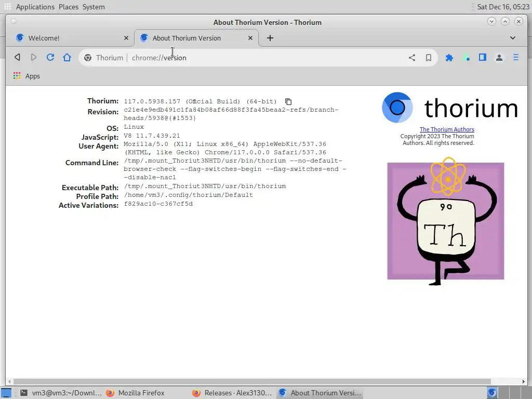Click the Active Variations value f829ac10-c367cf5d
The height and width of the screenshot is (399, 532).
click(158, 204)
